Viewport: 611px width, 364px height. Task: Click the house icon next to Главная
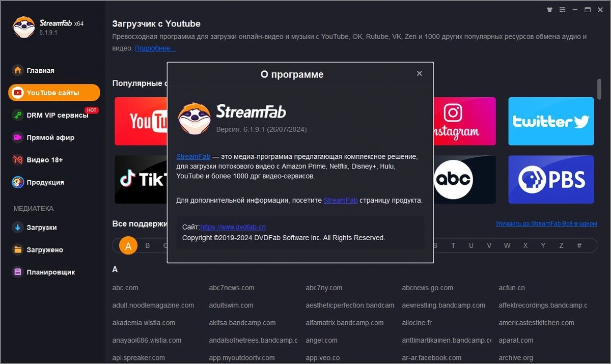click(18, 70)
